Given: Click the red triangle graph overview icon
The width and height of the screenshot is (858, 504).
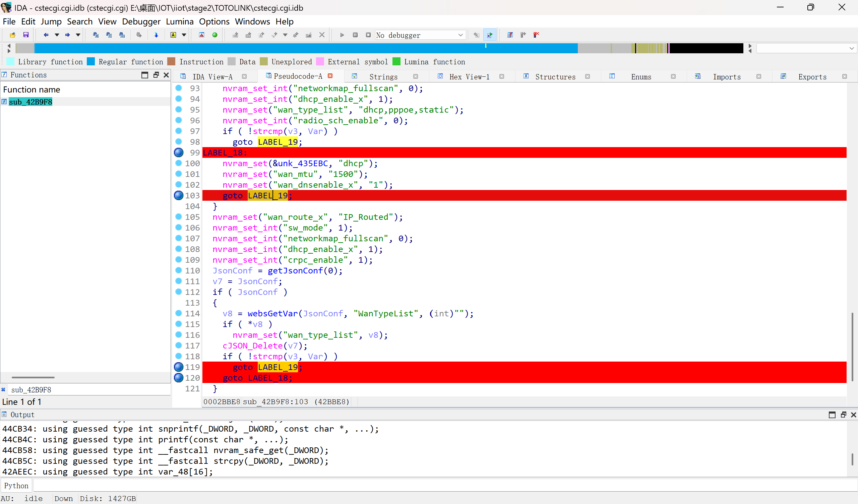Looking at the screenshot, I should 201,35.
